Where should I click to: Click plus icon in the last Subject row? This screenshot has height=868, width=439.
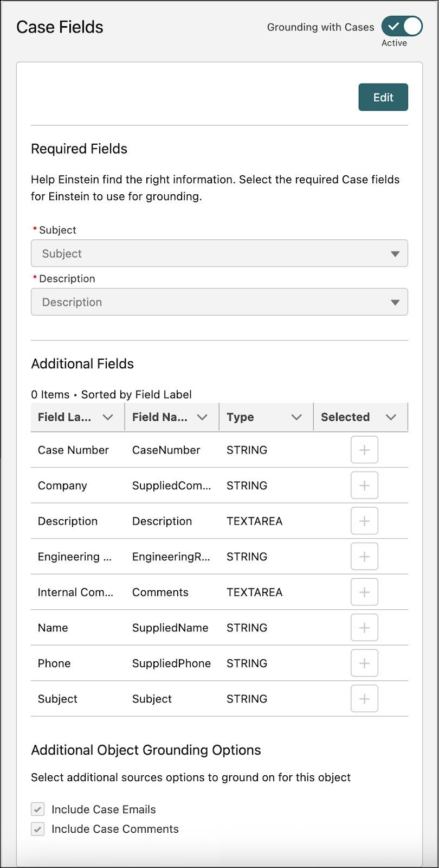click(x=364, y=699)
